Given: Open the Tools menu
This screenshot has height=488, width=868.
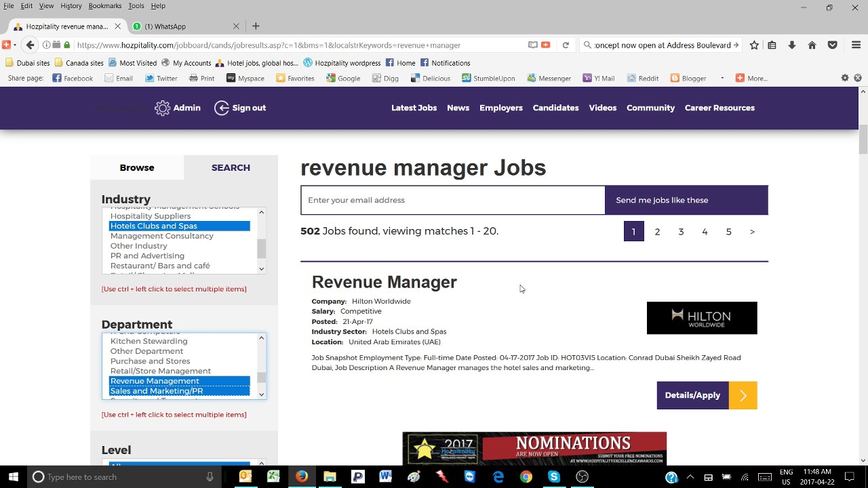Looking at the screenshot, I should pos(136,5).
